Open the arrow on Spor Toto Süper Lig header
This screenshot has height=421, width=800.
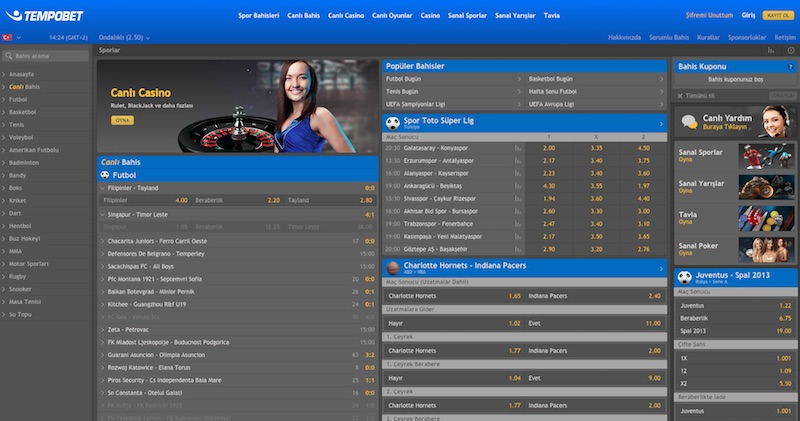tap(661, 123)
